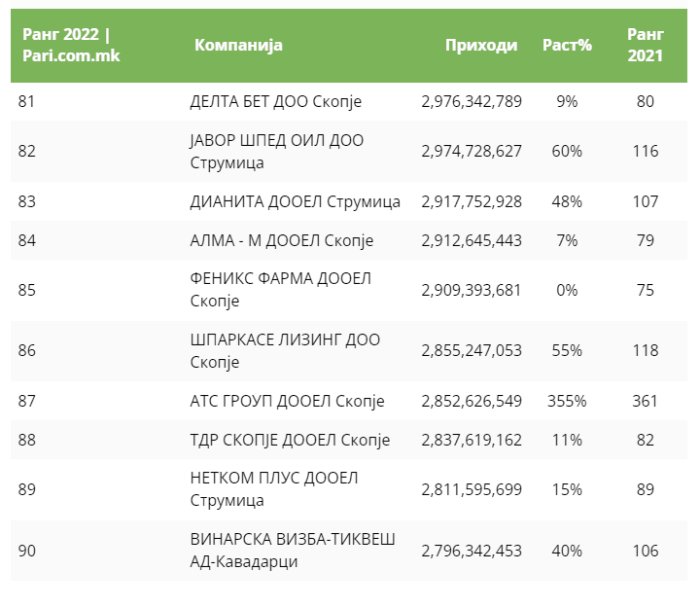Select the ДЕЛТА БЕТ ДОО Скопје company
Image resolution: width=700 pixels, height=607 pixels.
(x=277, y=100)
